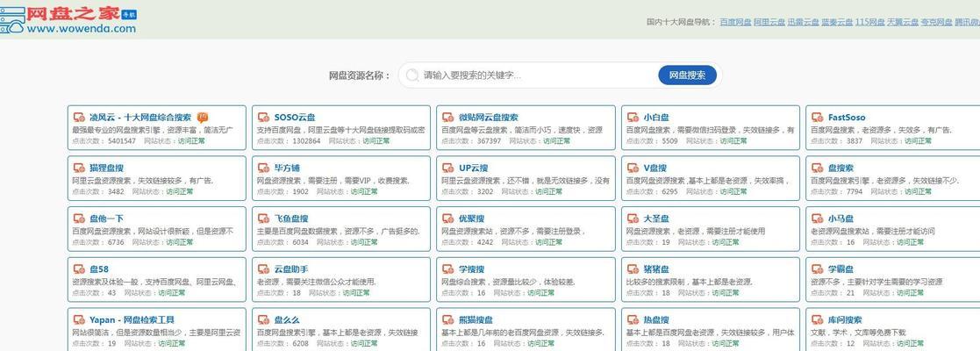Click the icon beside 小马盘
This screenshot has width=980, height=351.
(x=817, y=218)
